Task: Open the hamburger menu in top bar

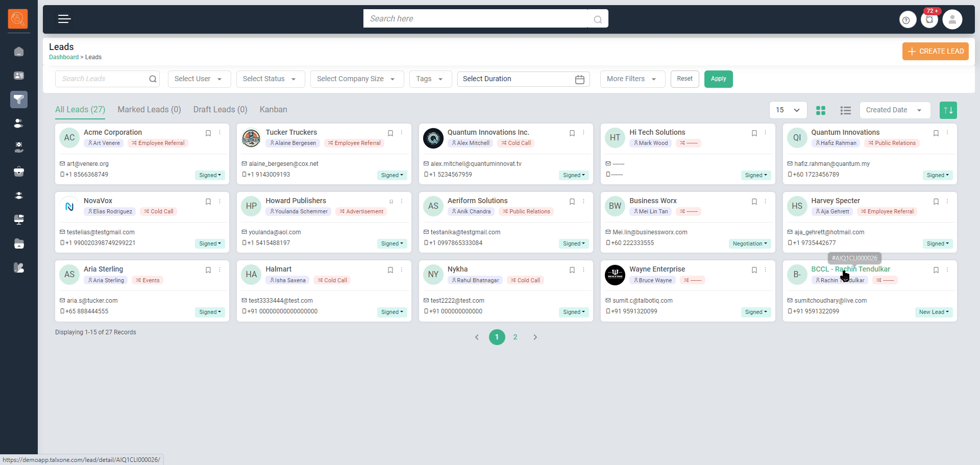Action: (64, 19)
